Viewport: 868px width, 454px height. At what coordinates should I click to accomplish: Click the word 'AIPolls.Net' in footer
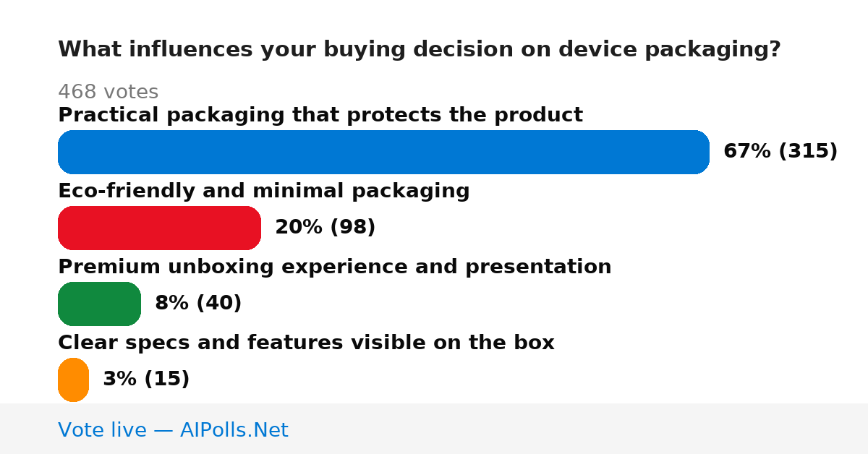pos(234,430)
